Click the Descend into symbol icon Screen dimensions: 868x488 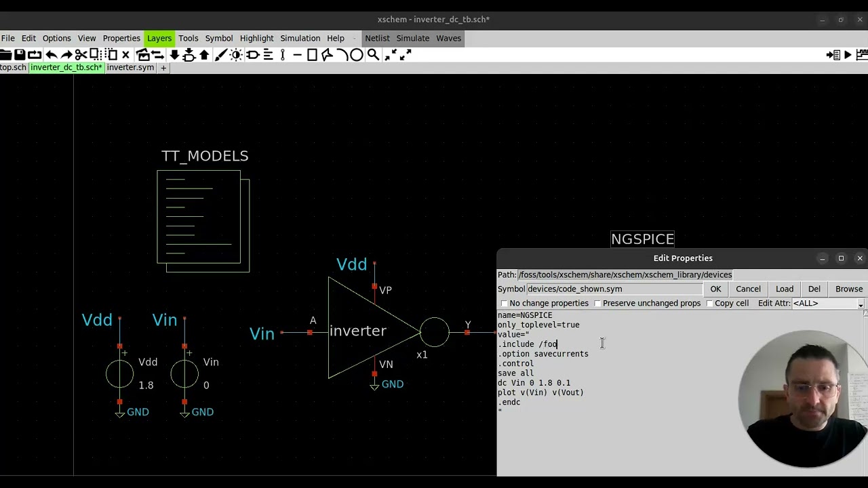point(189,55)
